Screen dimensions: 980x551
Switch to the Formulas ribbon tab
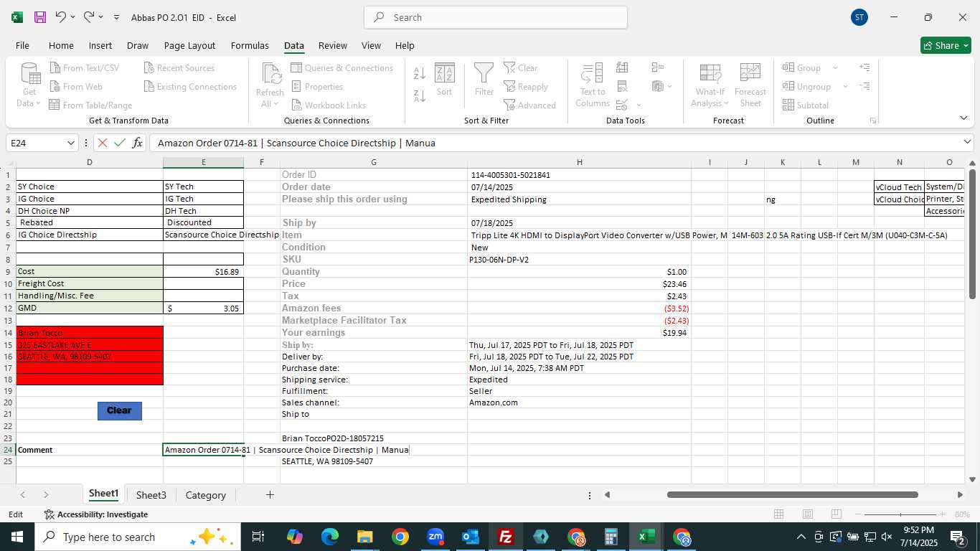click(250, 45)
